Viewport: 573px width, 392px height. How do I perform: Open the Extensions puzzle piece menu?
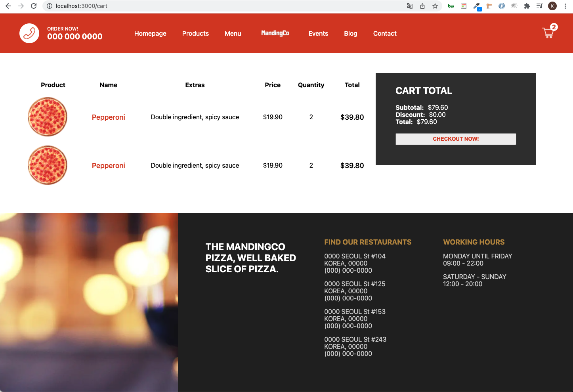point(527,6)
